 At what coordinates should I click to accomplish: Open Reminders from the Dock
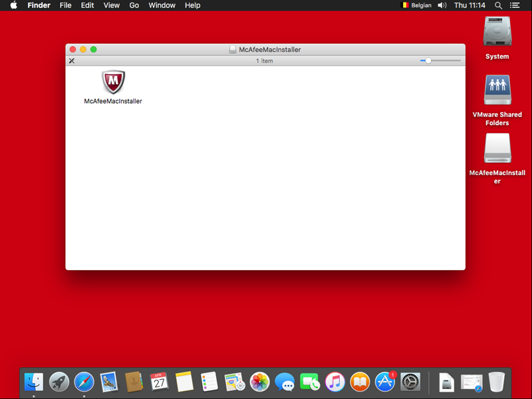[209, 381]
